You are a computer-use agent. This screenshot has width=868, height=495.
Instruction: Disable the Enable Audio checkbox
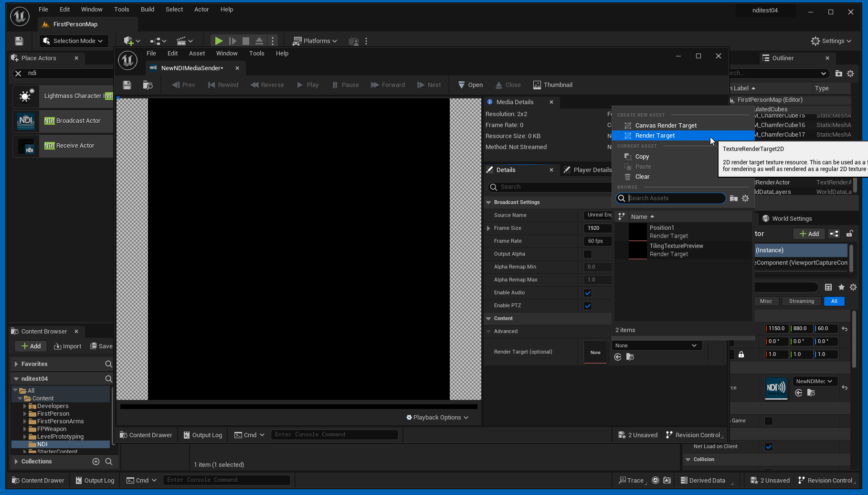coord(588,293)
